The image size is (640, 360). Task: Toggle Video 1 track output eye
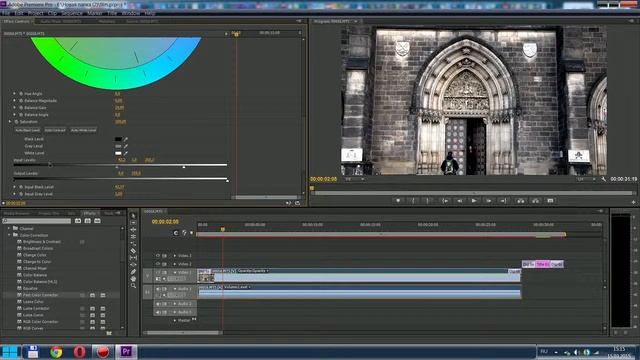(158, 272)
